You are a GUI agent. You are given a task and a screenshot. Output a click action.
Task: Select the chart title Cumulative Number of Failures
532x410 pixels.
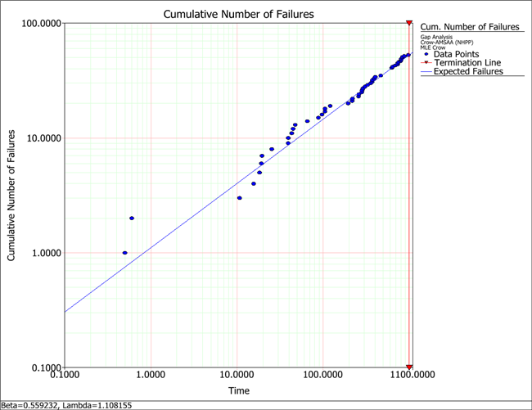(x=237, y=14)
